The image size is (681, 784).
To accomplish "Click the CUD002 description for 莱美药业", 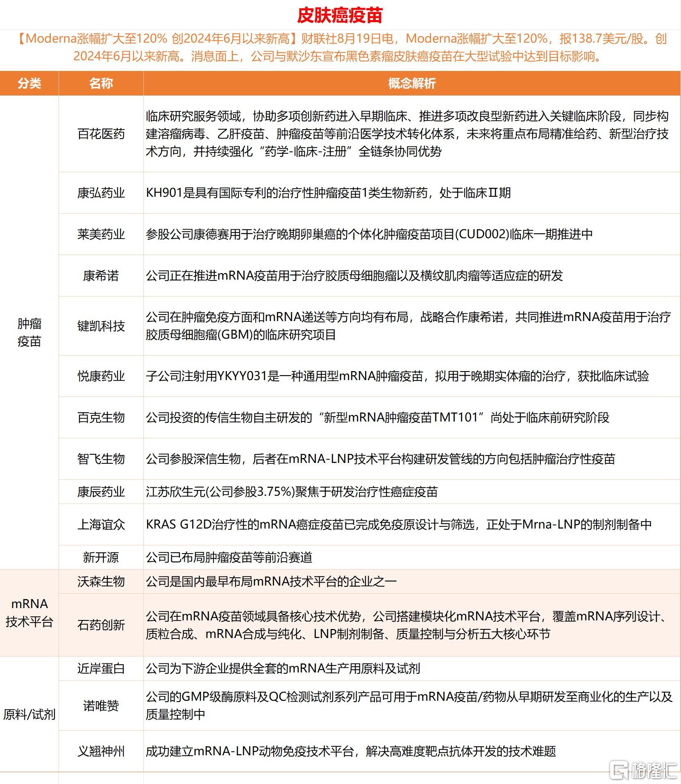I will pos(369,234).
